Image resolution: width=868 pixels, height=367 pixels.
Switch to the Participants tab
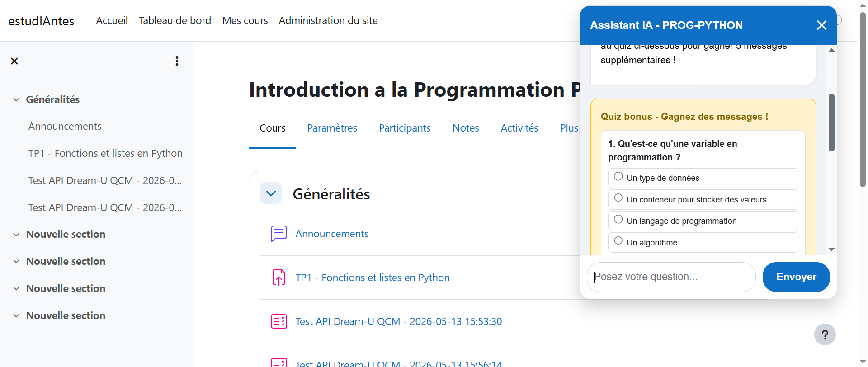pos(405,128)
